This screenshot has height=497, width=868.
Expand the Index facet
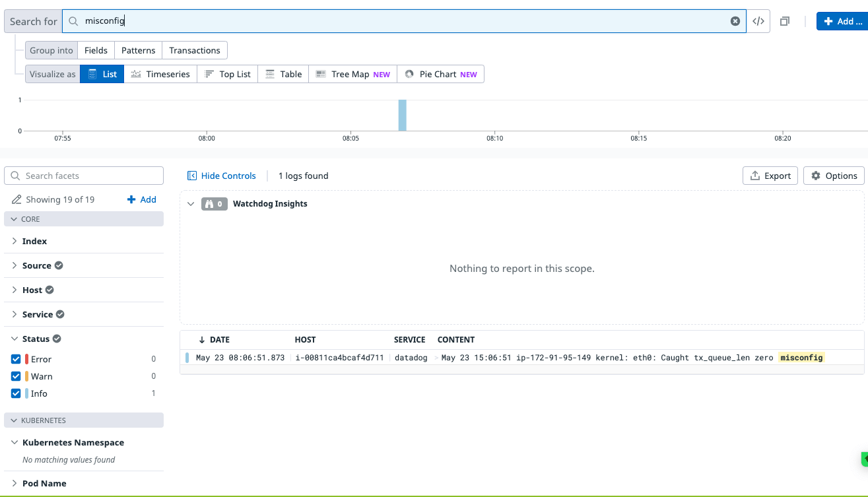click(x=15, y=242)
